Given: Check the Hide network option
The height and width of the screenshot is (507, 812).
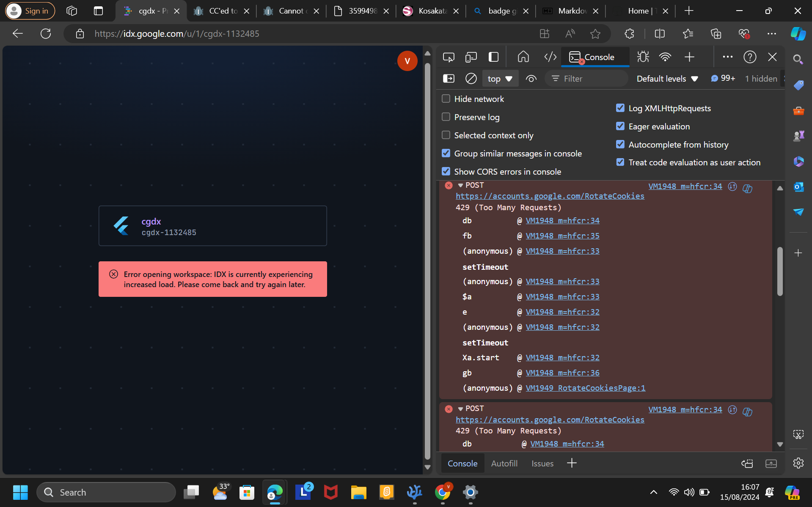Looking at the screenshot, I should (x=446, y=99).
